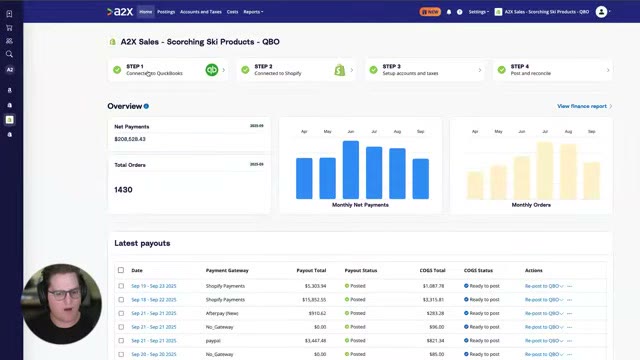Image resolution: width=640 pixels, height=360 pixels.
Task: Click Re-post to QBO for paypal payout
Action: pyautogui.click(x=542, y=340)
